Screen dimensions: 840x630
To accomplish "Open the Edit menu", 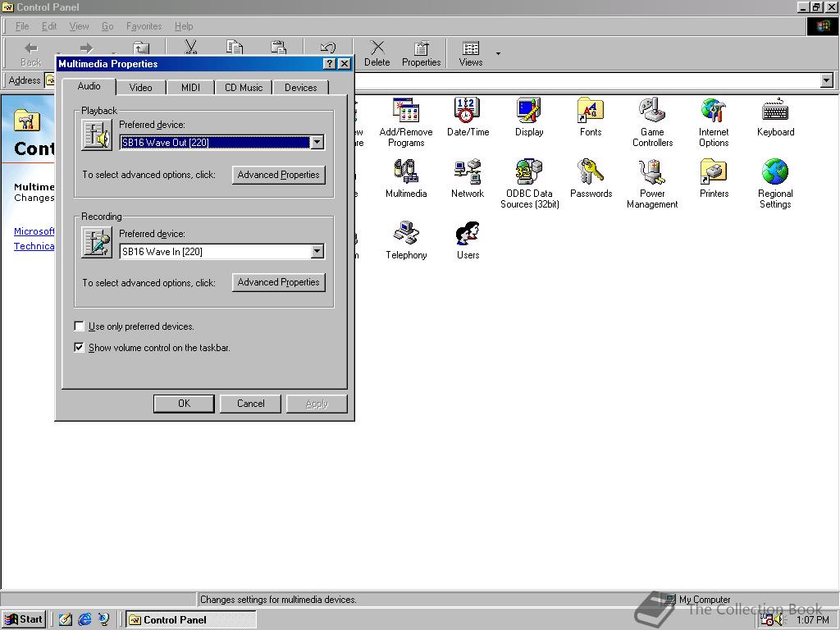I will (48, 26).
